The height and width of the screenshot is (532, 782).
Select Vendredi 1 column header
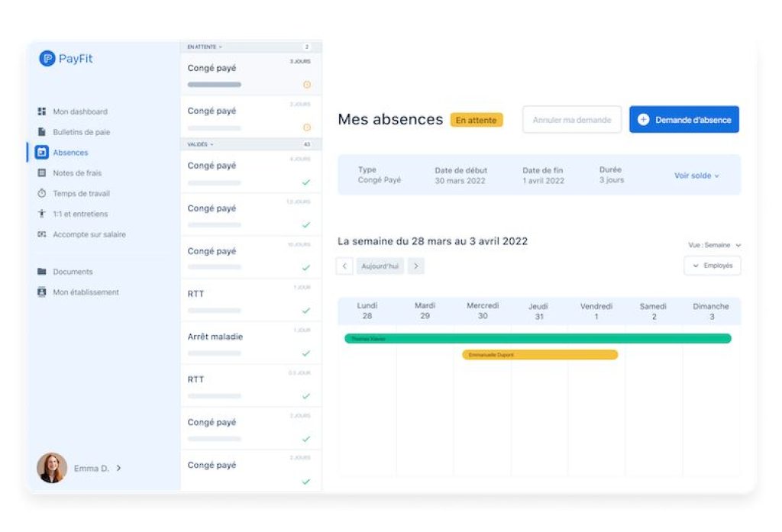click(x=596, y=311)
